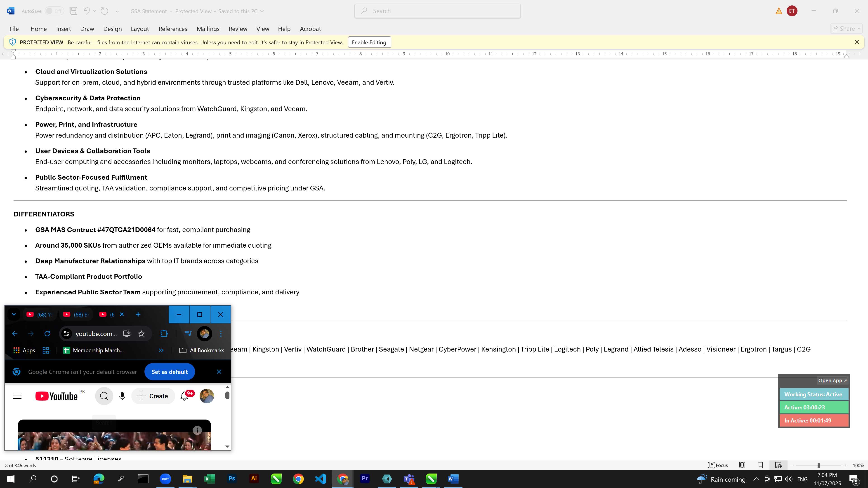The height and width of the screenshot is (488, 868).
Task: Open the File menu
Action: [14, 29]
